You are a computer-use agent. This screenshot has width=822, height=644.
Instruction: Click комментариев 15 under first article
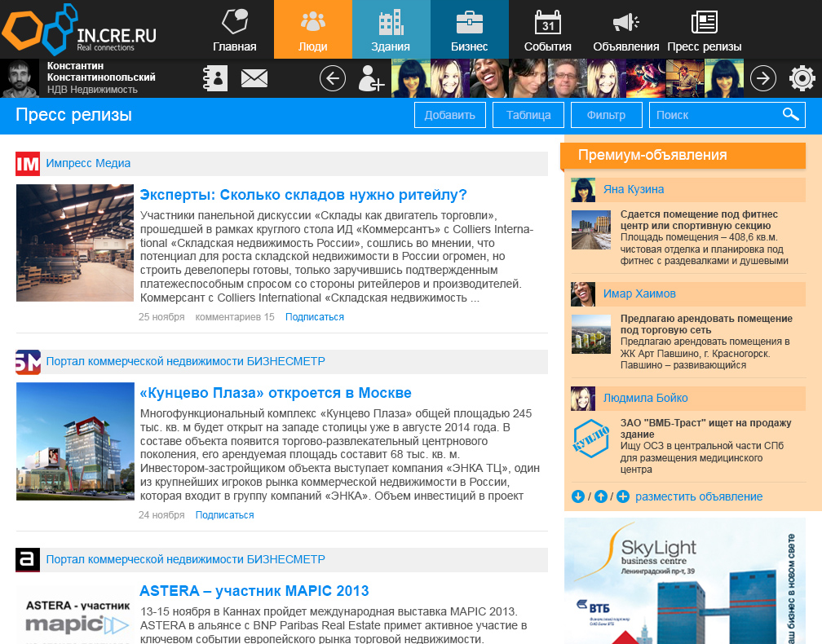pos(235,317)
